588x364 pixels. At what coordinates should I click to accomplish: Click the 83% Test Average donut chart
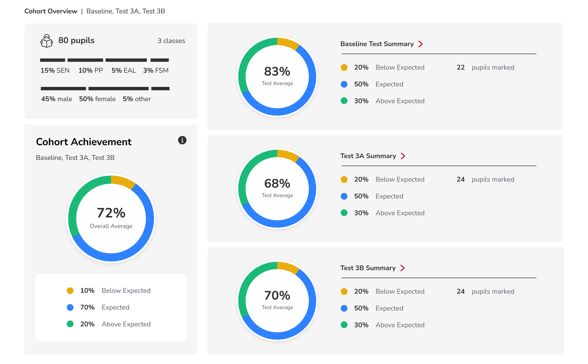click(x=277, y=77)
